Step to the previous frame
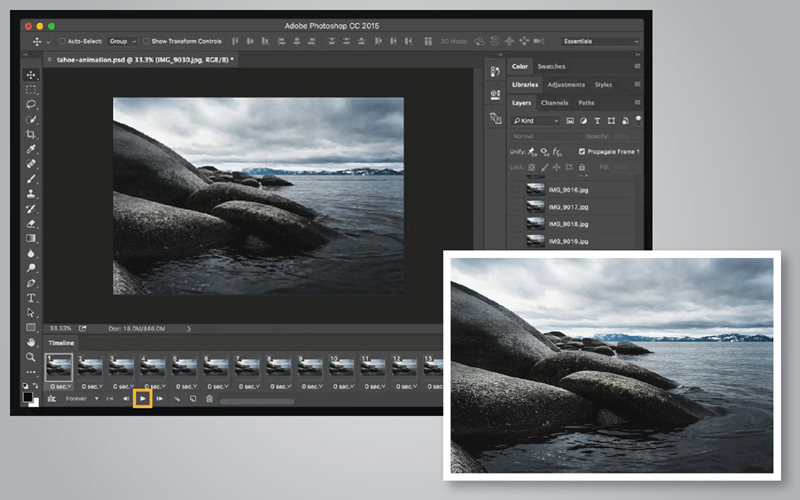This screenshot has width=800, height=500. pyautogui.click(x=126, y=398)
